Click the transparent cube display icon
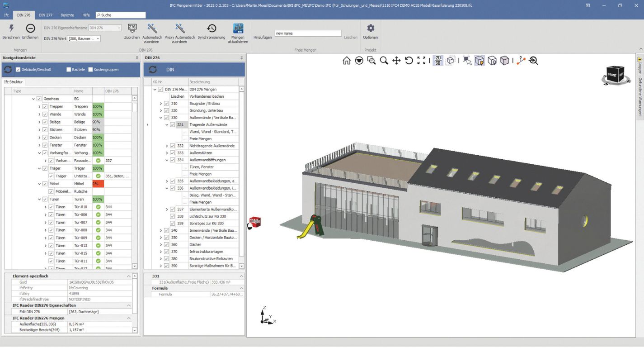644x362 pixels. (x=492, y=61)
